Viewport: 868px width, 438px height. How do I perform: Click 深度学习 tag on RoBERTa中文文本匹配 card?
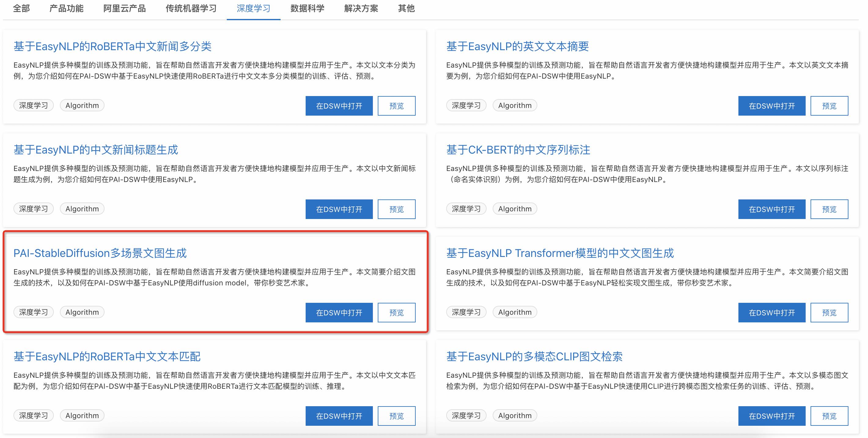[33, 415]
